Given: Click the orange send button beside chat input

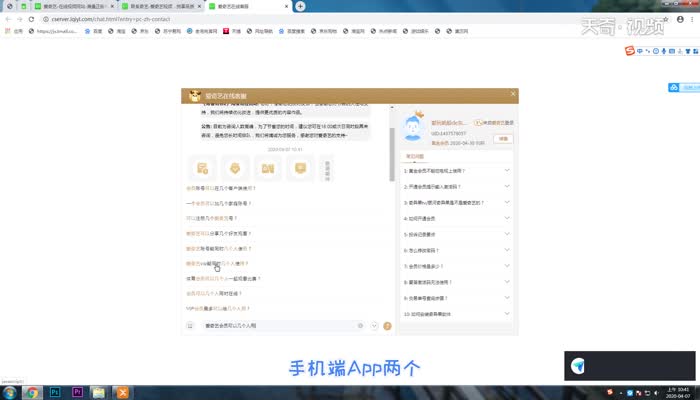Looking at the screenshot, I should 387,326.
